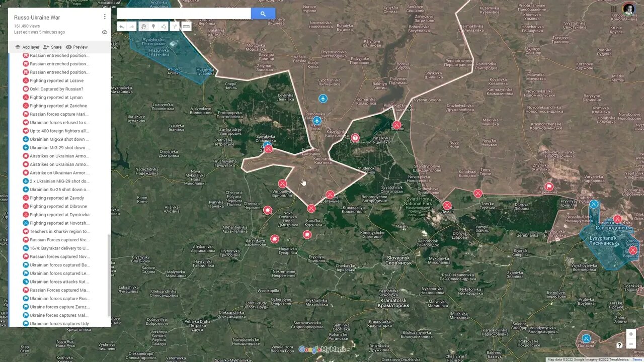This screenshot has height=362, width=644.
Task: Click the fighting marker near Kurulka
Action: 311,208
